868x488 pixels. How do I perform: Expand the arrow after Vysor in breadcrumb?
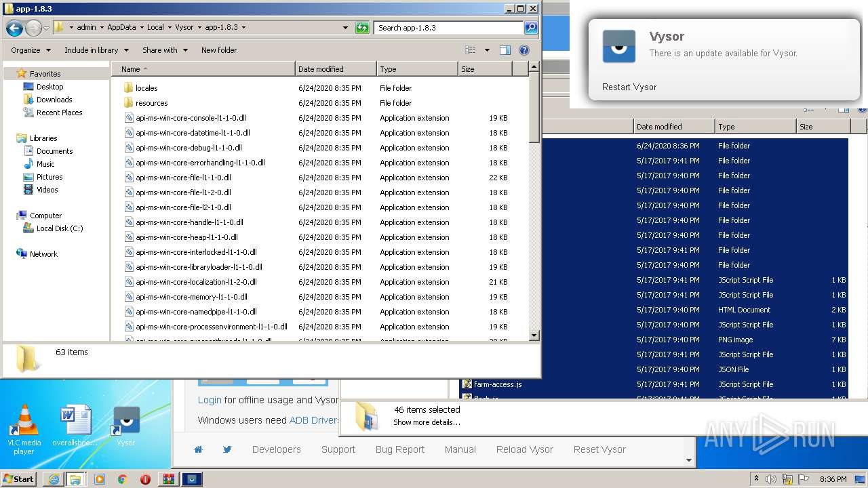(199, 28)
